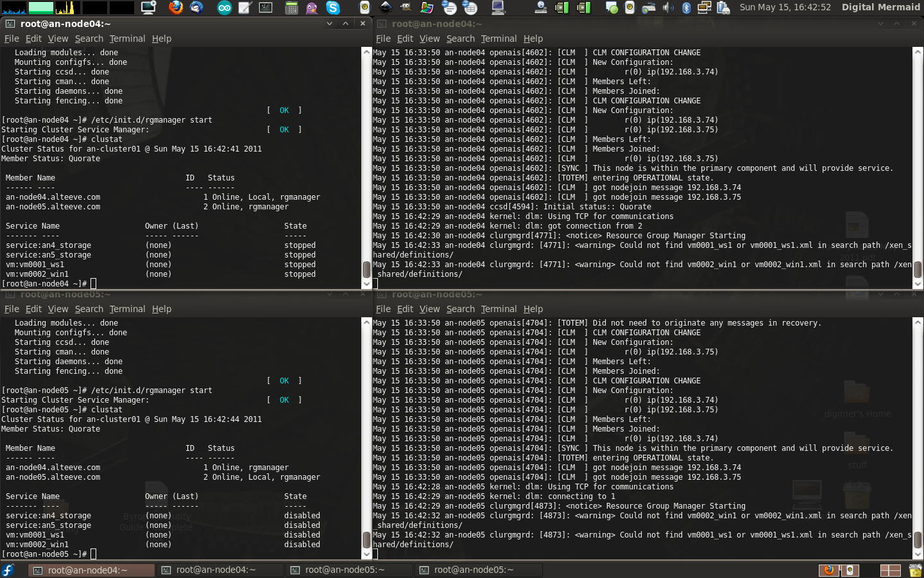This screenshot has width=924, height=578.
Task: Open the text editor launcher
Action: tap(244, 8)
